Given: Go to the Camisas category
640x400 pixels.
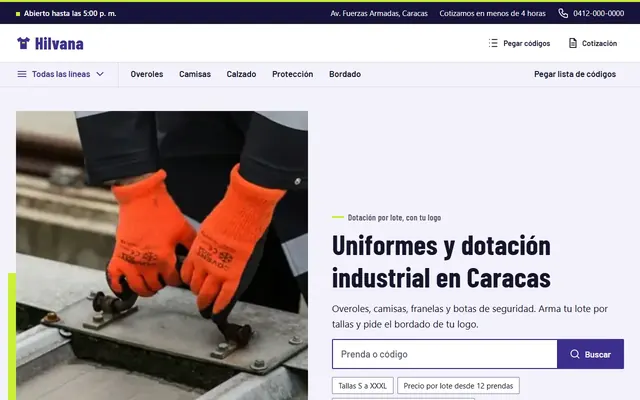Looking at the screenshot, I should click(x=195, y=74).
